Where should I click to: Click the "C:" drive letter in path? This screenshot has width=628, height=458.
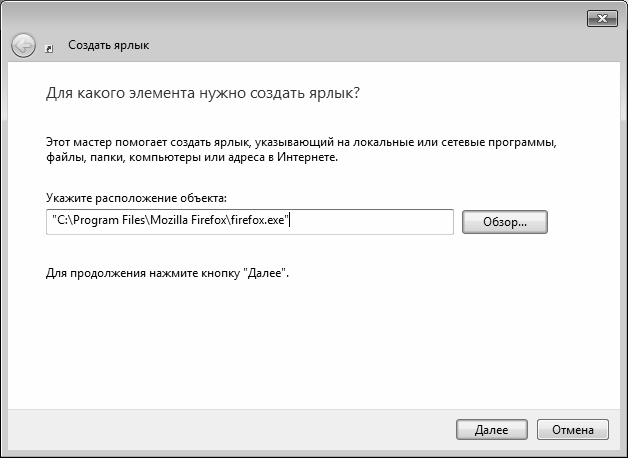click(60, 221)
